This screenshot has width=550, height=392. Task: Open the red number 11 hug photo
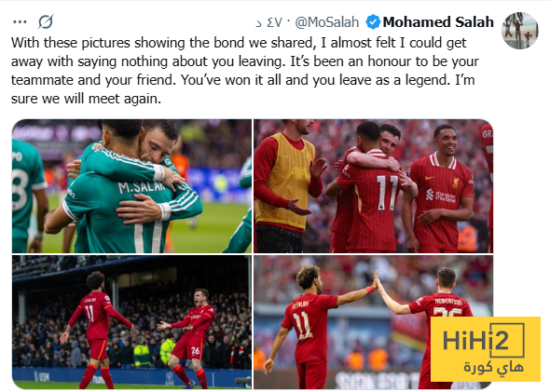point(373,186)
